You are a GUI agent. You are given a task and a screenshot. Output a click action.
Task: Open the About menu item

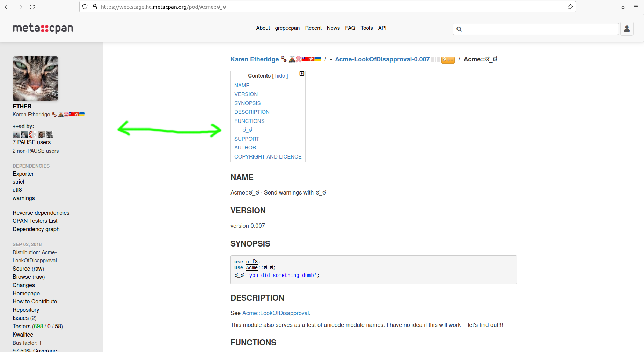point(263,28)
